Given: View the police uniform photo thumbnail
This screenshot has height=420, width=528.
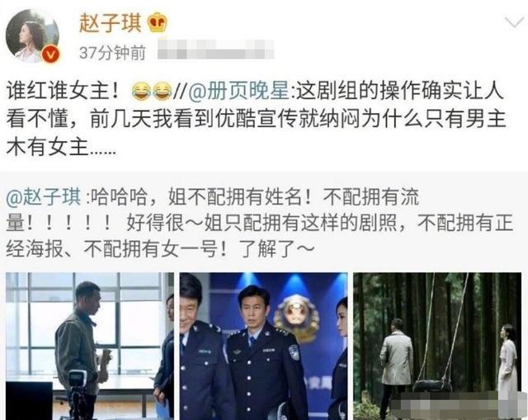Looking at the screenshot, I should click(264, 347).
